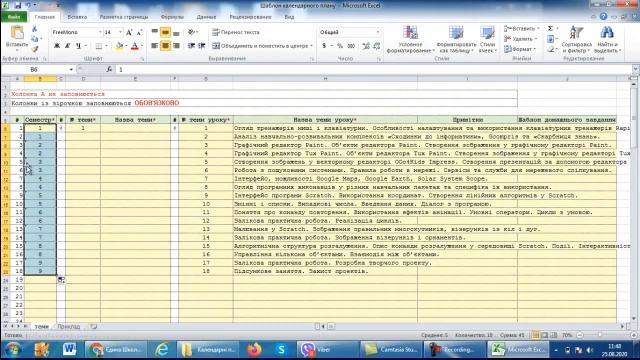
Task: Toggle align text left
Action: tap(155, 46)
